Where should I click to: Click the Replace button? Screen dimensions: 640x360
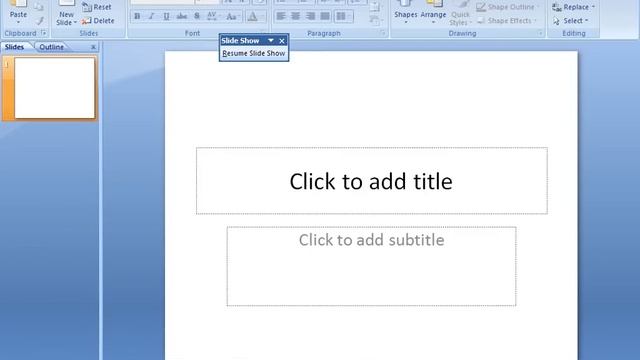pos(573,7)
